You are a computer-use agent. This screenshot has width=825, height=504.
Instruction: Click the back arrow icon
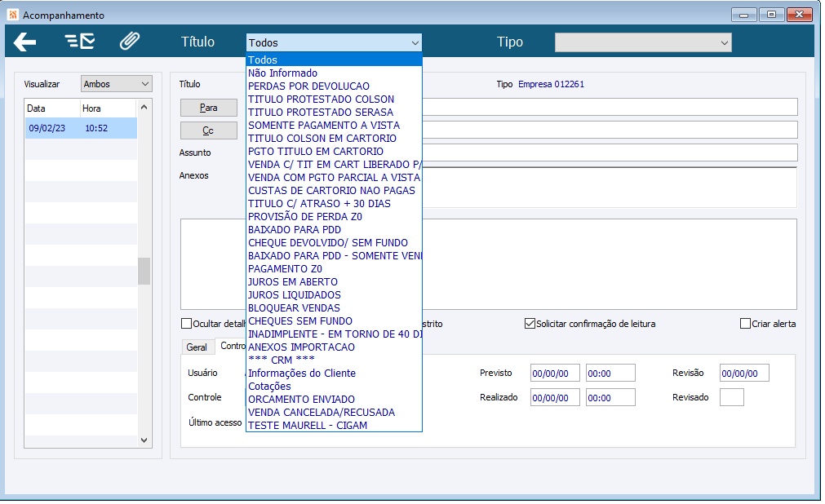[24, 42]
